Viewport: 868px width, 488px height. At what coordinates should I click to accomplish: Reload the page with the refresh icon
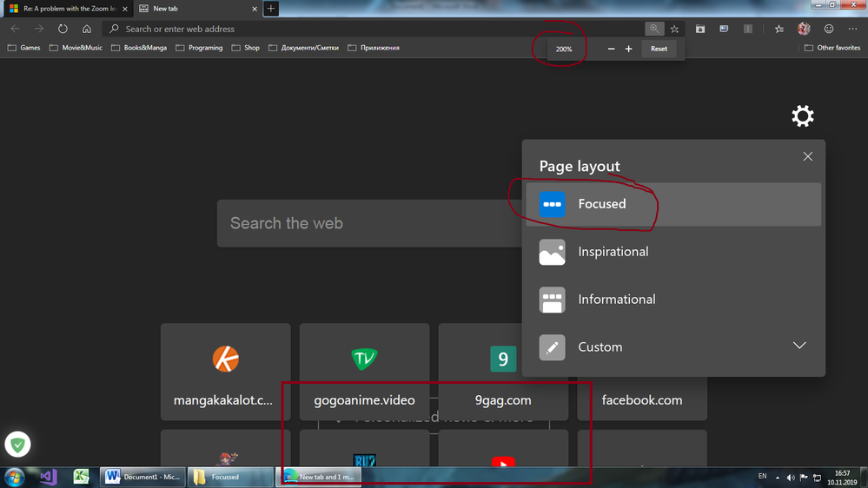tap(63, 29)
